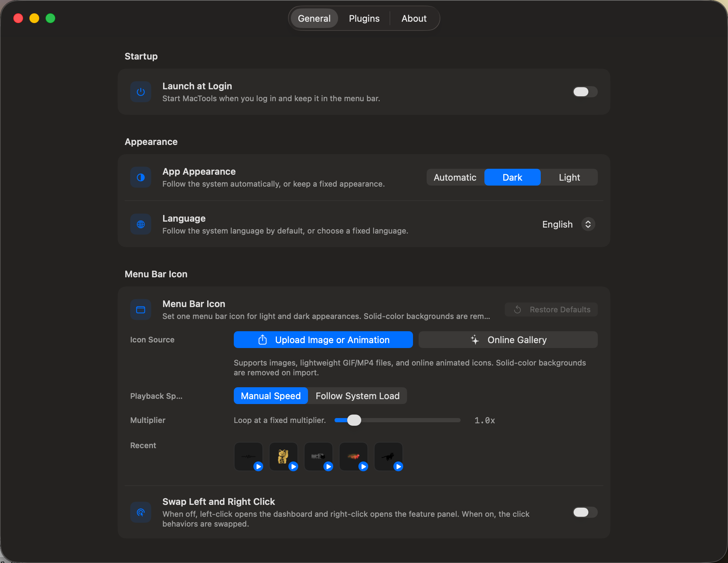Set app appearance to Automatic

tap(455, 177)
